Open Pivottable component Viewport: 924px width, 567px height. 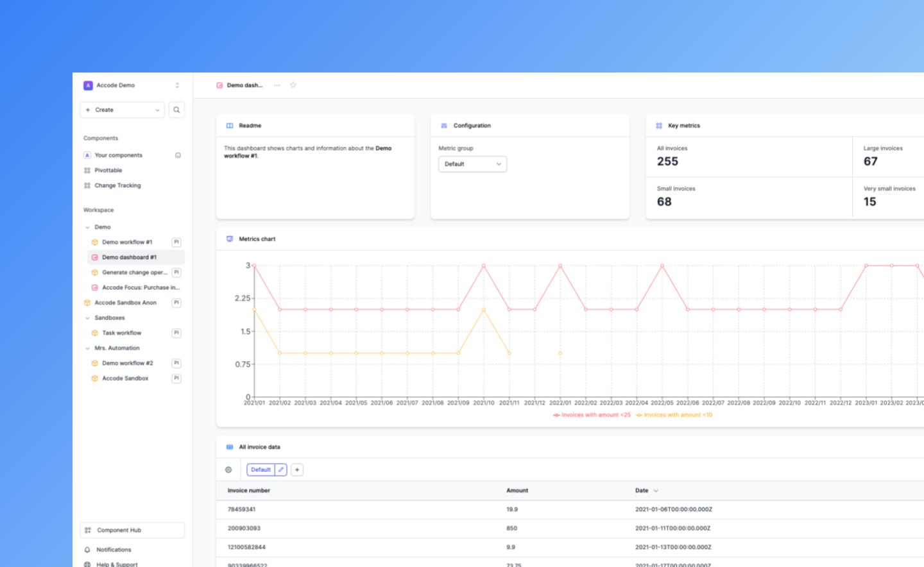[x=108, y=171]
